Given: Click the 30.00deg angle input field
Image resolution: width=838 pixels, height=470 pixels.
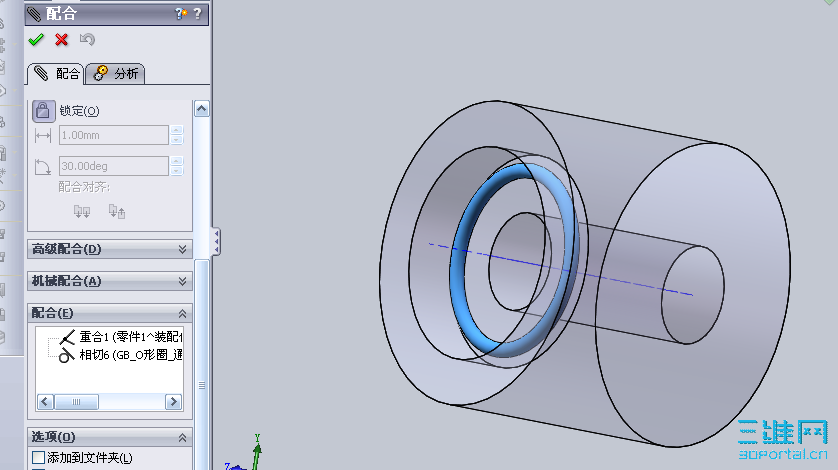Looking at the screenshot, I should coord(114,166).
